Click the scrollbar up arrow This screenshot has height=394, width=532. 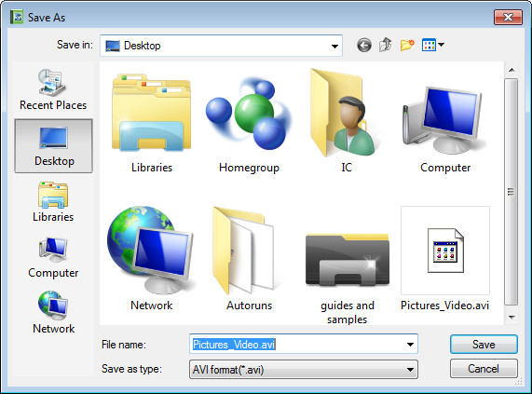click(512, 70)
